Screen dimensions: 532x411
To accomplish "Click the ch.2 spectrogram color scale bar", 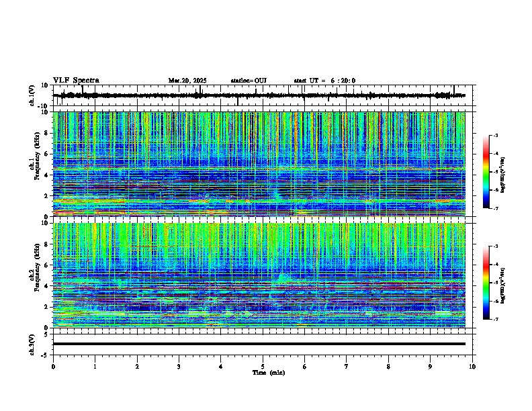I will (x=486, y=283).
